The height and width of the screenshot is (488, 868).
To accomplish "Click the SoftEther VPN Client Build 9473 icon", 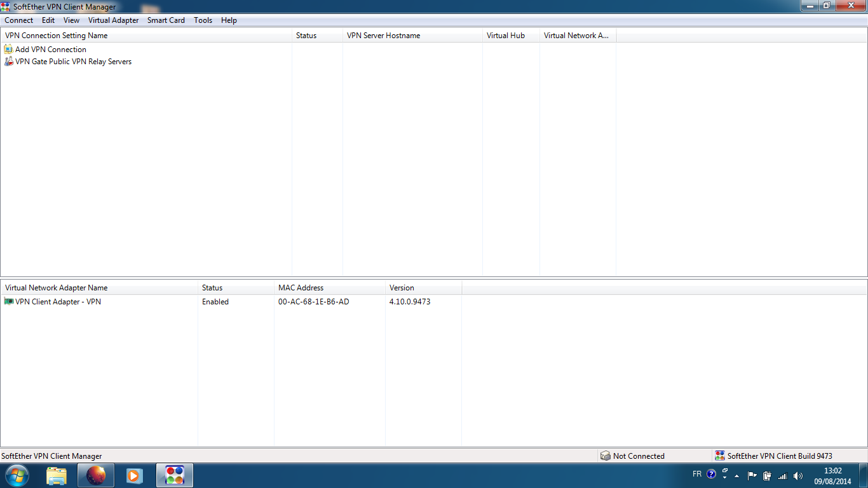I will pos(720,456).
